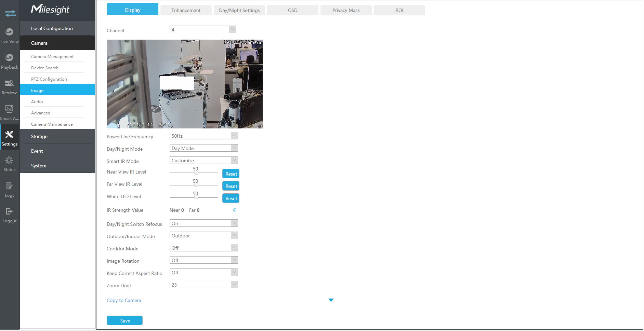Click the Save button
This screenshot has height=331, width=644.
point(124,321)
